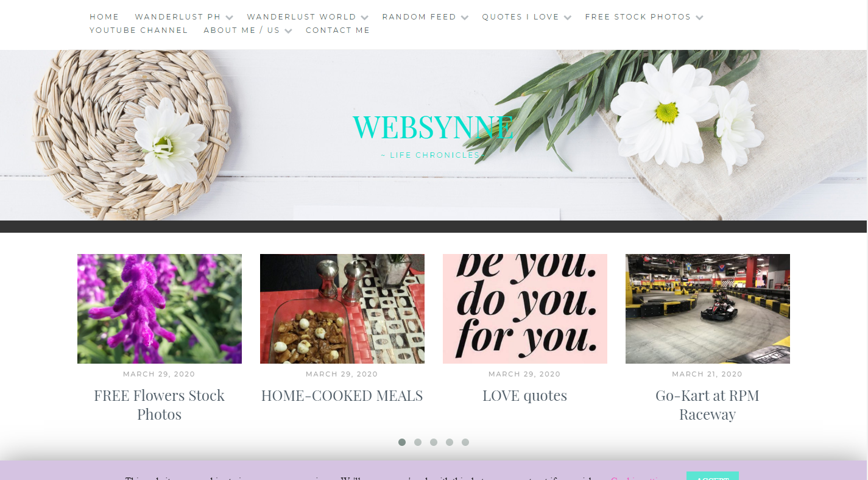Go to the Home menu item
The width and height of the screenshot is (868, 480).
(x=104, y=17)
